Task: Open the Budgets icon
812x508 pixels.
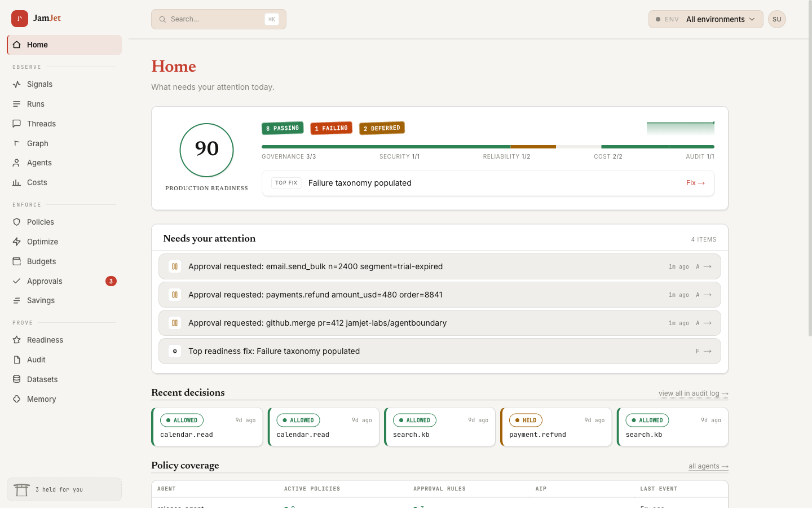Action: [17, 261]
